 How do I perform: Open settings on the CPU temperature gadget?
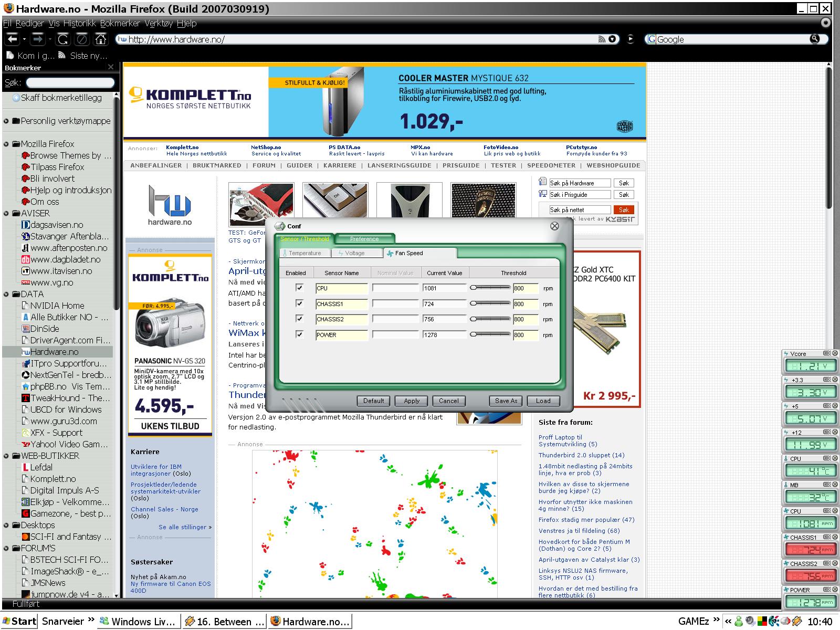[x=826, y=458]
